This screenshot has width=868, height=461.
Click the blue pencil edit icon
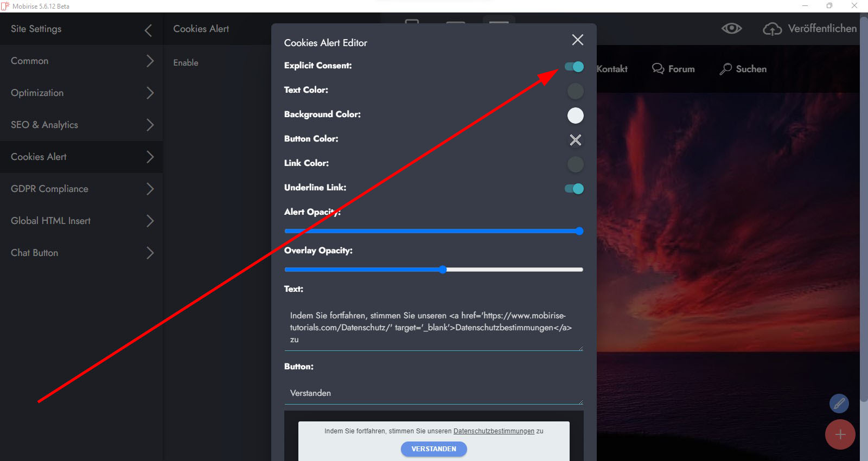(839, 404)
